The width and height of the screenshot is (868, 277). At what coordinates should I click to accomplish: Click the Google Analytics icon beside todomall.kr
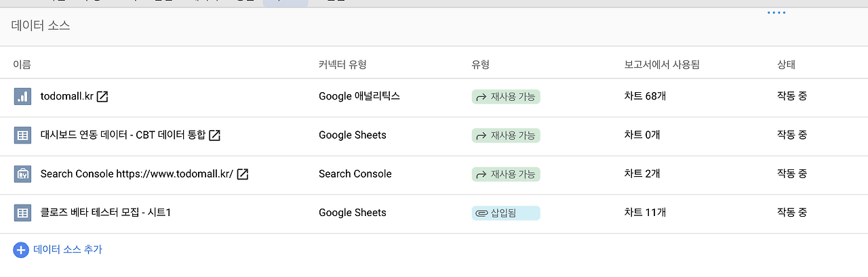[22, 97]
